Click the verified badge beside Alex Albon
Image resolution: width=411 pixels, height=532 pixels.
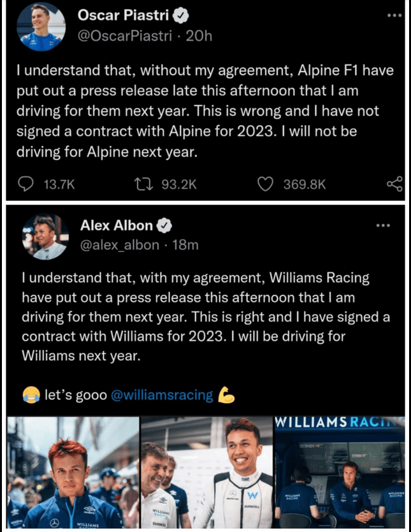point(164,226)
